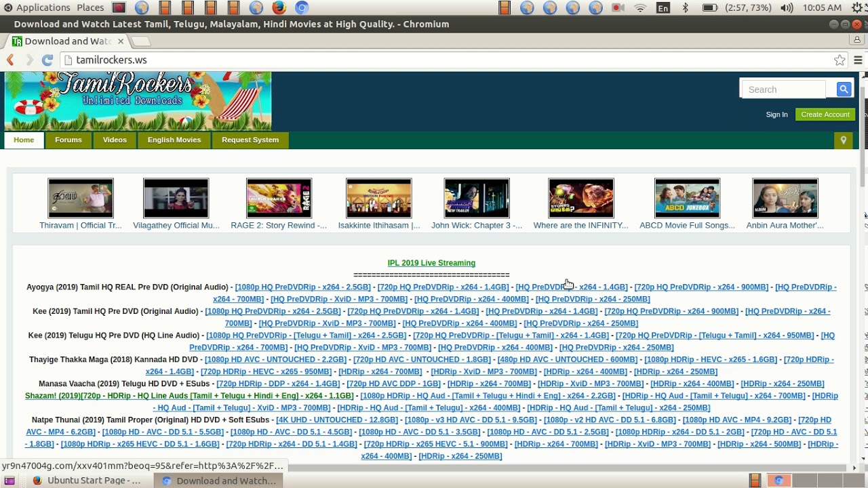This screenshot has height=488, width=868.
Task: Open Thayige Thakka Maga 480p HD AVC UNTOUCHED 600MB link
Action: (568, 360)
